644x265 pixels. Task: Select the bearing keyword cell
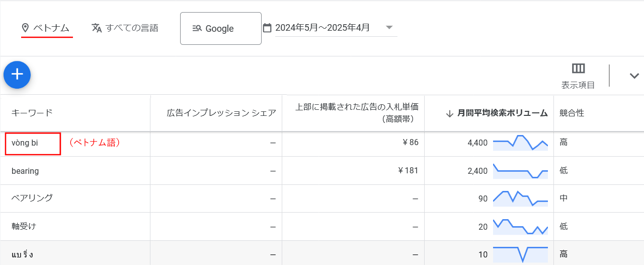click(25, 171)
